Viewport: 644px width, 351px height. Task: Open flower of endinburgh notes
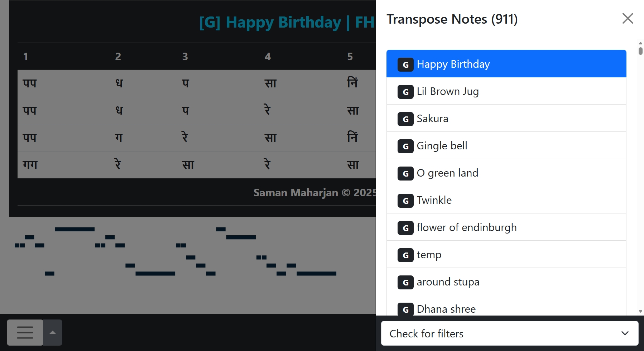[x=466, y=227]
